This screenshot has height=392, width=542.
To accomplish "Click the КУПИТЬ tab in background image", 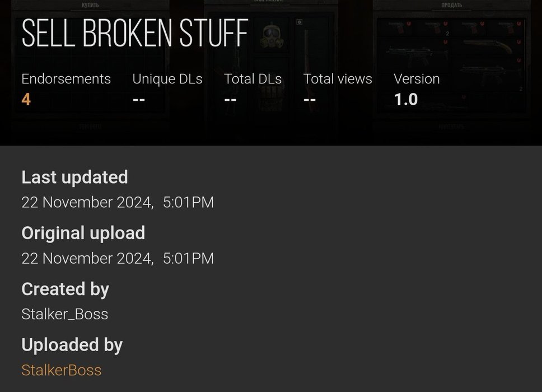I will point(90,6).
